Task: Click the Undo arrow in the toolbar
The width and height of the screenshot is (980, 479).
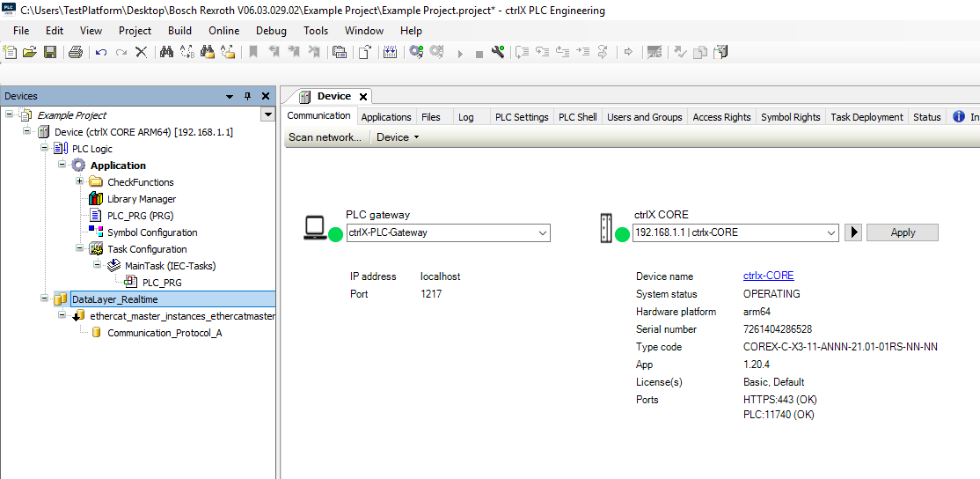Action: (101, 52)
